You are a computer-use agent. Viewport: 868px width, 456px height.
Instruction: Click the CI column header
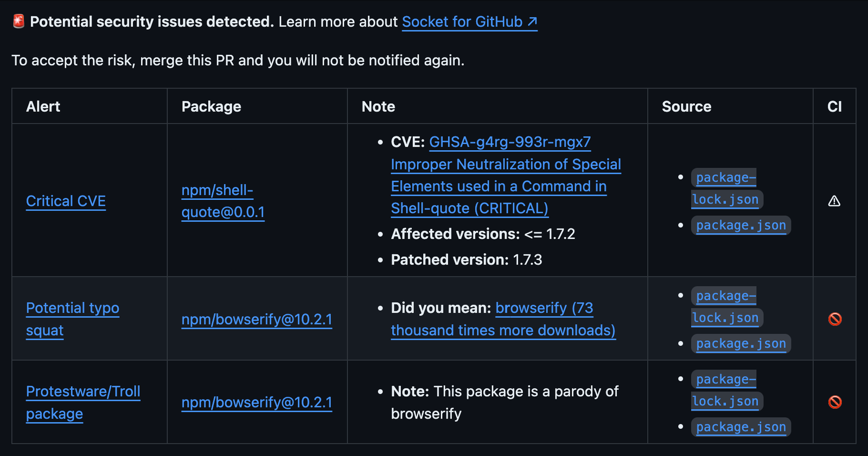click(x=834, y=106)
